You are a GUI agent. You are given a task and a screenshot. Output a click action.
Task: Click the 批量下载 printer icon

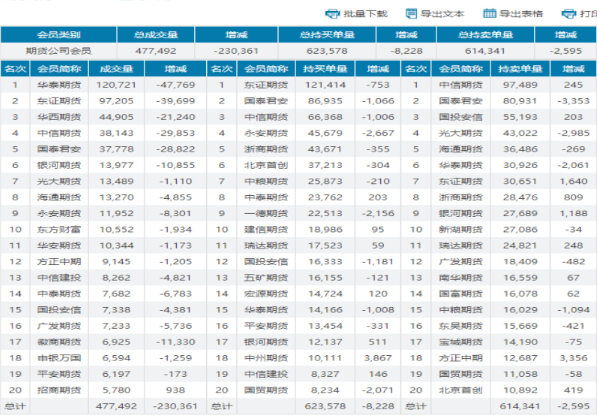tap(332, 14)
